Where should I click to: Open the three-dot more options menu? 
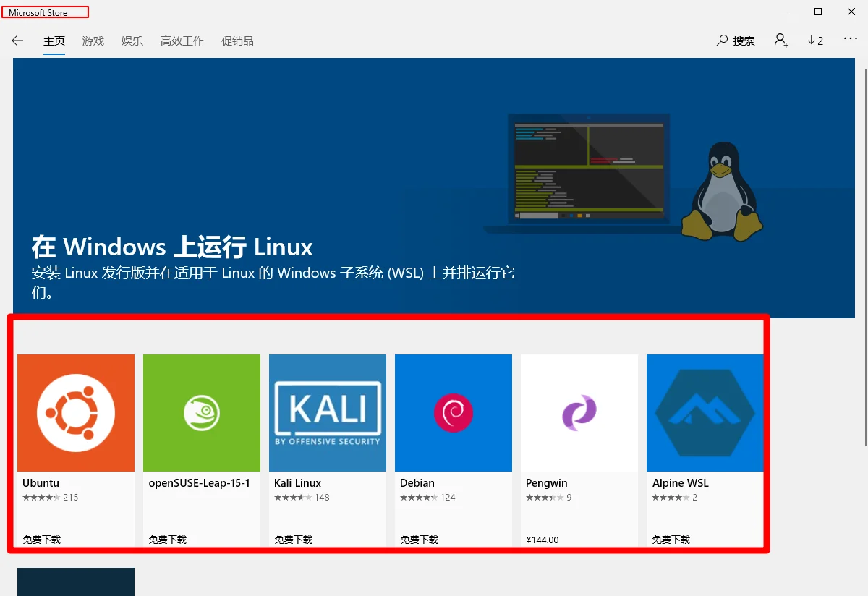click(x=851, y=39)
